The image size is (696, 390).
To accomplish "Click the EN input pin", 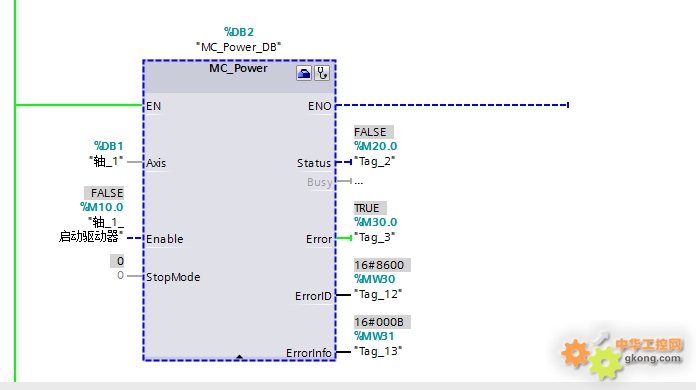I will 154,106.
